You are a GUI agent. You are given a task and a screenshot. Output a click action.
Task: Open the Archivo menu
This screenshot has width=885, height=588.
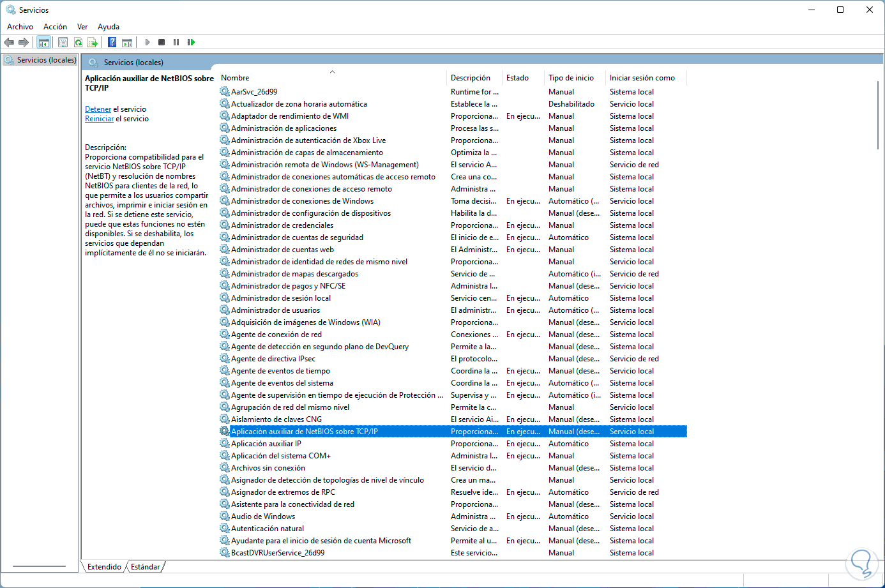click(x=20, y=27)
